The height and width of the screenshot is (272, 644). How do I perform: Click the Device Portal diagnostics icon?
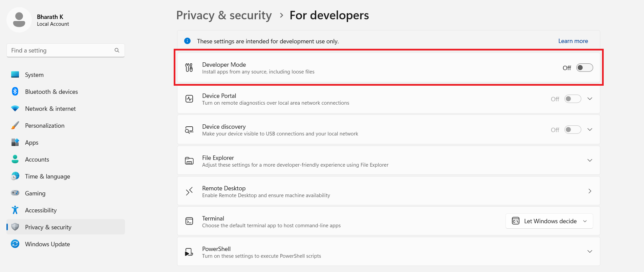(x=189, y=99)
